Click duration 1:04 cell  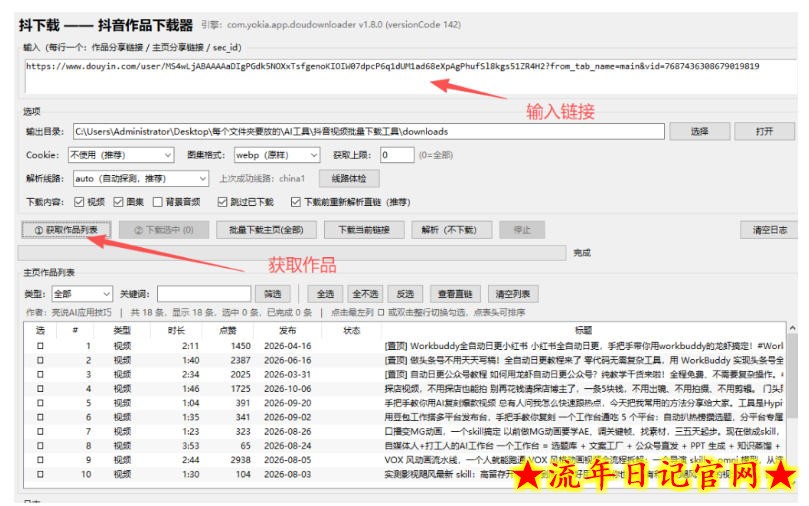coord(190,403)
